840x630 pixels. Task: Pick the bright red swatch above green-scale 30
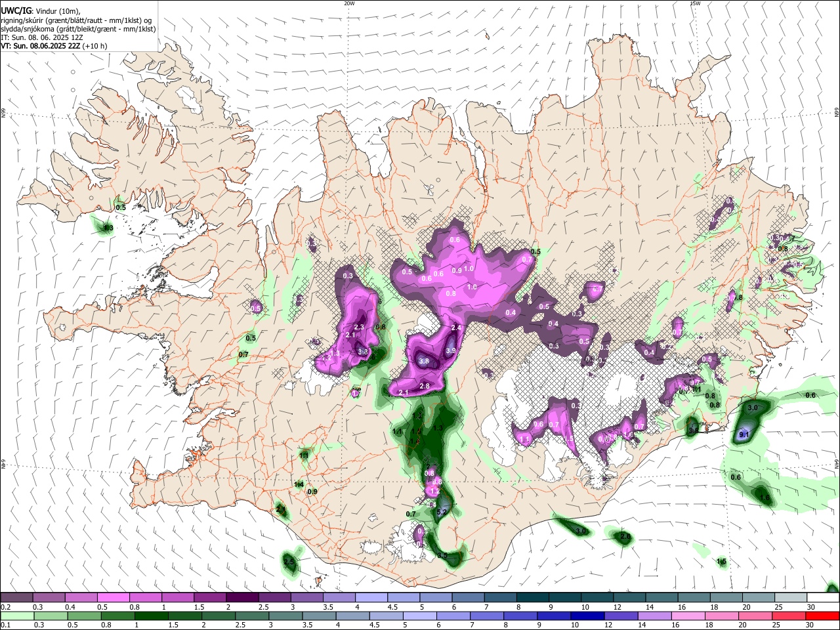823,616
